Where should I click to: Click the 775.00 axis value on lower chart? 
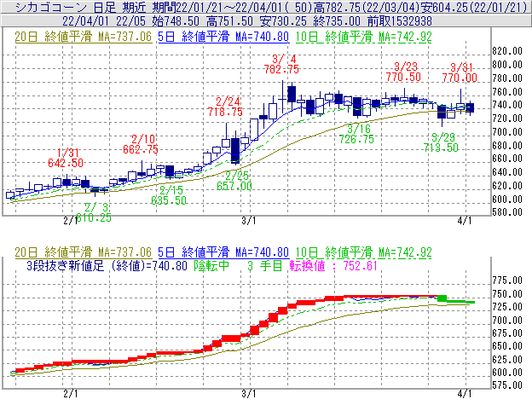[x=507, y=281]
